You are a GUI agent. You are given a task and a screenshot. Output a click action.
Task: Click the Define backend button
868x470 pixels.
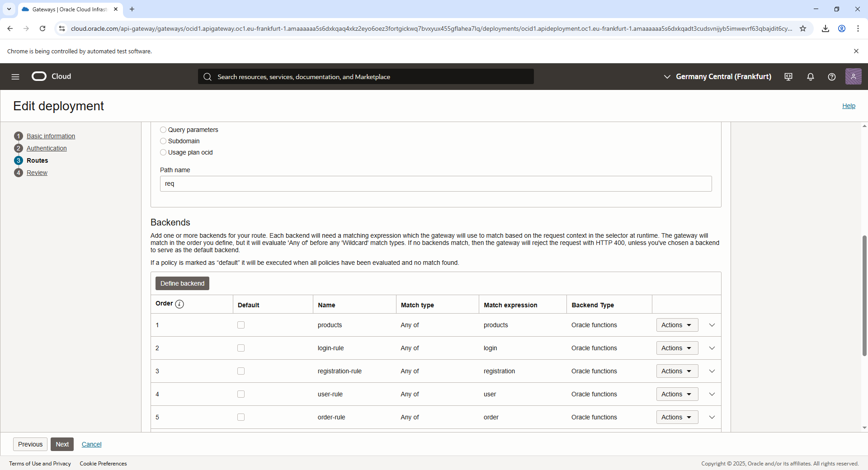[x=182, y=283]
